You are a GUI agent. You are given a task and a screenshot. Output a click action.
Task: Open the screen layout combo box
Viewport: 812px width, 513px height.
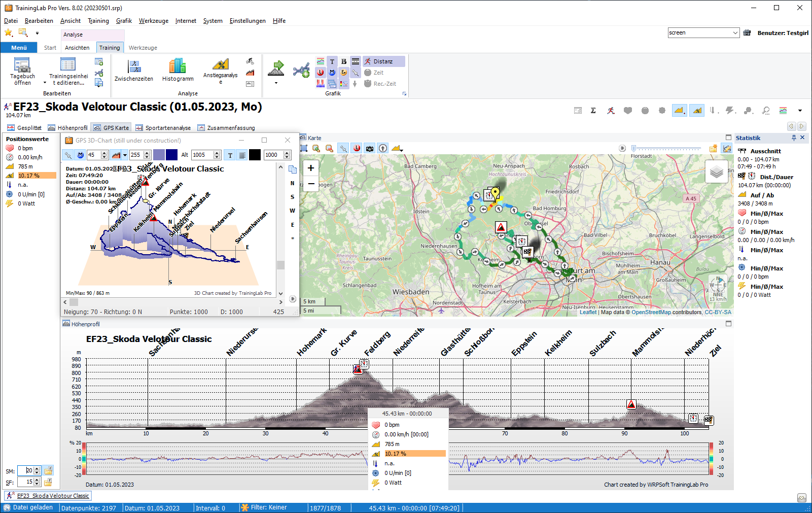click(x=703, y=33)
